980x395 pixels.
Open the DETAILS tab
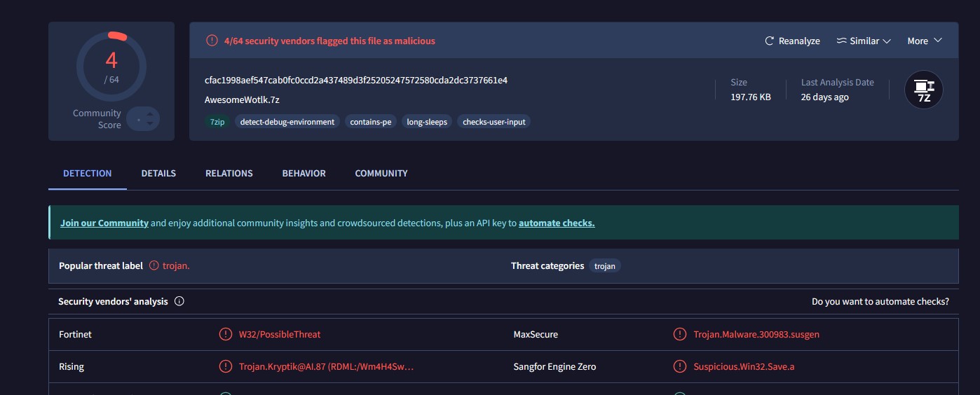(158, 174)
